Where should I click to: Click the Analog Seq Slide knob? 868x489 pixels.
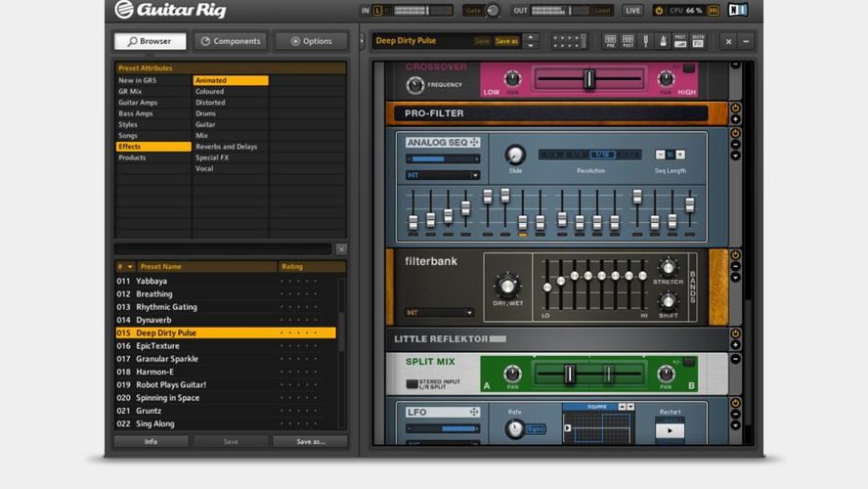tap(515, 156)
